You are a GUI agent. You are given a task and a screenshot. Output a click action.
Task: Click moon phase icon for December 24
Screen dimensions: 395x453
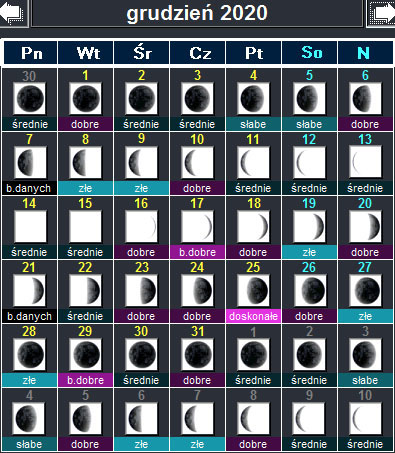pos(197,291)
